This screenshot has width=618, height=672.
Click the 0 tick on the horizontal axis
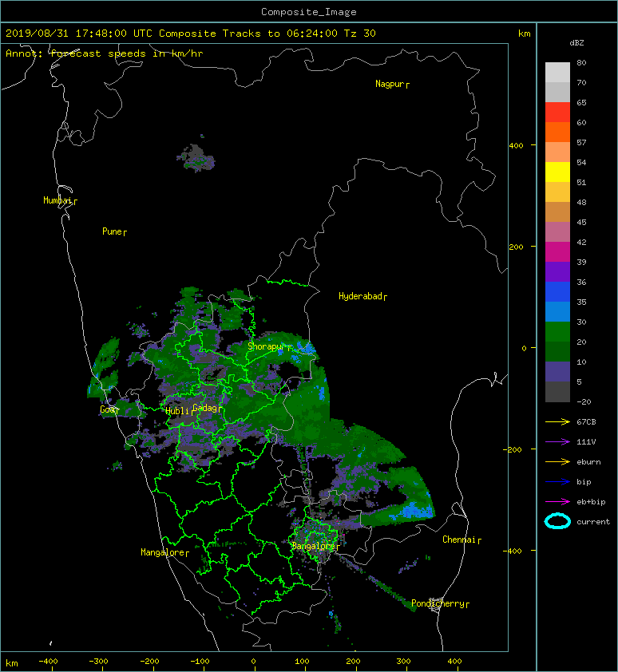click(x=253, y=662)
